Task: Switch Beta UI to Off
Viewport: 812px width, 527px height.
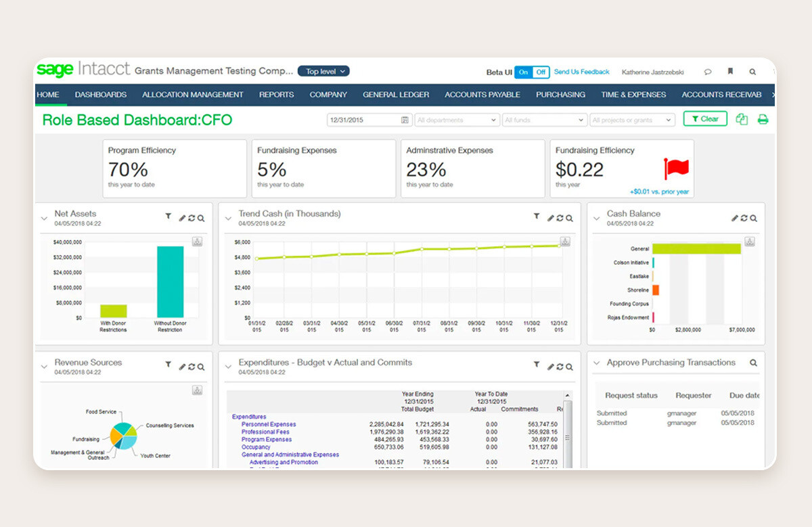Action: 541,72
